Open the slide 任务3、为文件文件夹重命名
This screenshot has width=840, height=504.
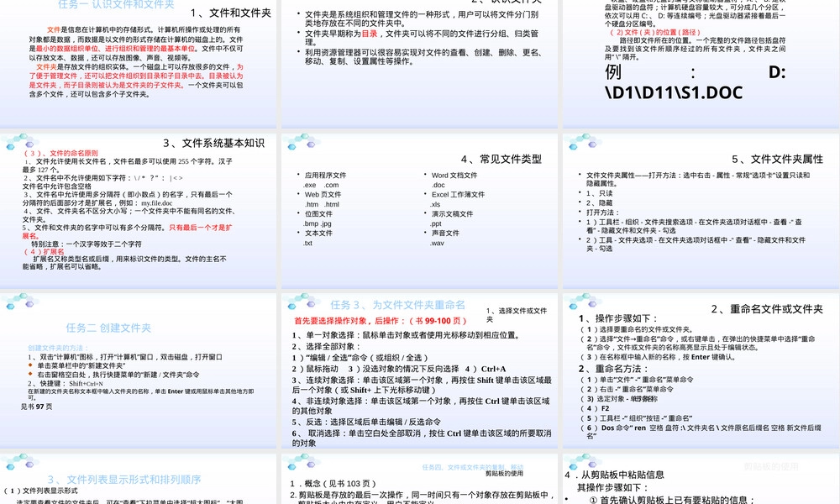pos(419,370)
